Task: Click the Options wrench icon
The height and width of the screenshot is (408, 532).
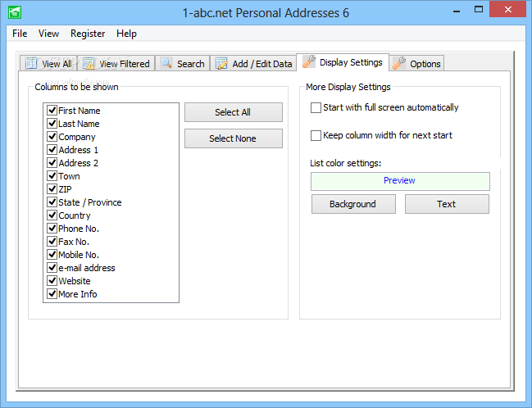Action: (x=399, y=63)
